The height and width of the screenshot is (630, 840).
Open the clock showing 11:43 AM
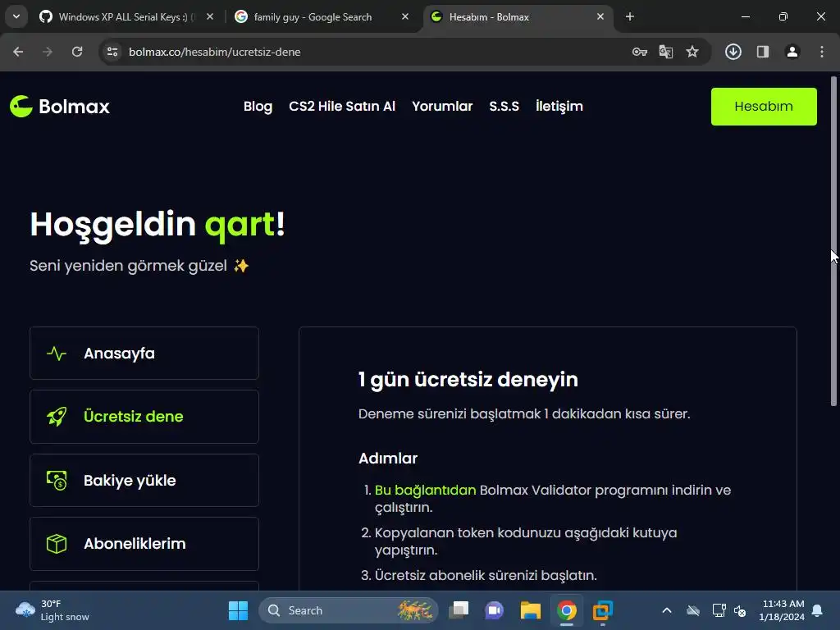point(782,610)
